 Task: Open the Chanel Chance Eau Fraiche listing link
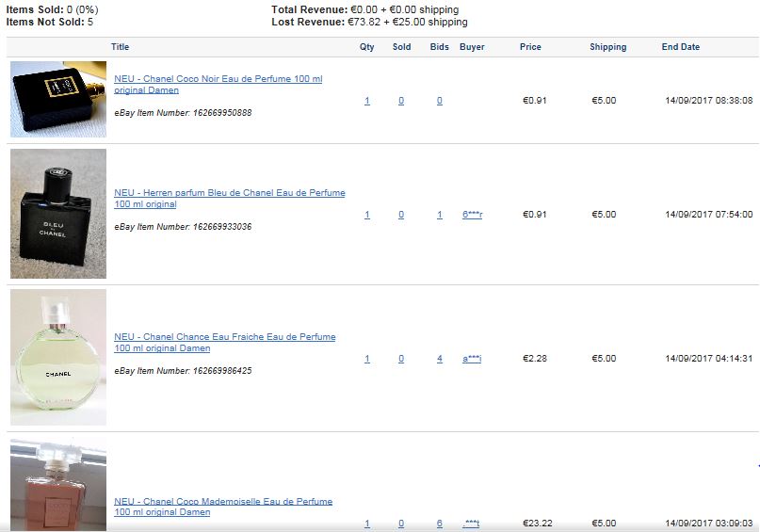coord(225,342)
